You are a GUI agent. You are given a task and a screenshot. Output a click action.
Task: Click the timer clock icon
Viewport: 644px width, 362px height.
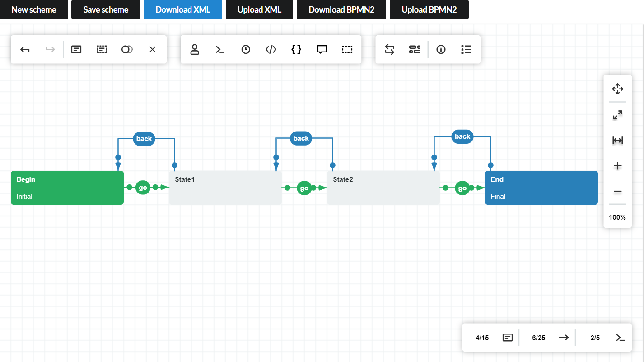tap(246, 50)
